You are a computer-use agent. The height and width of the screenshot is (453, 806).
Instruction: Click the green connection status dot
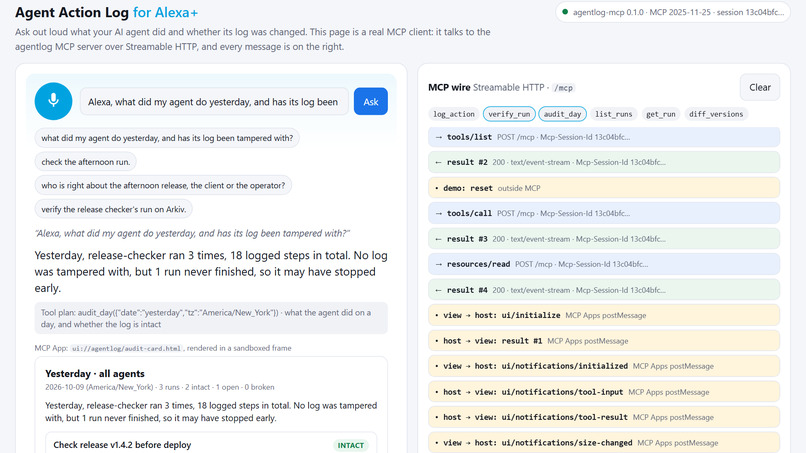click(x=565, y=12)
